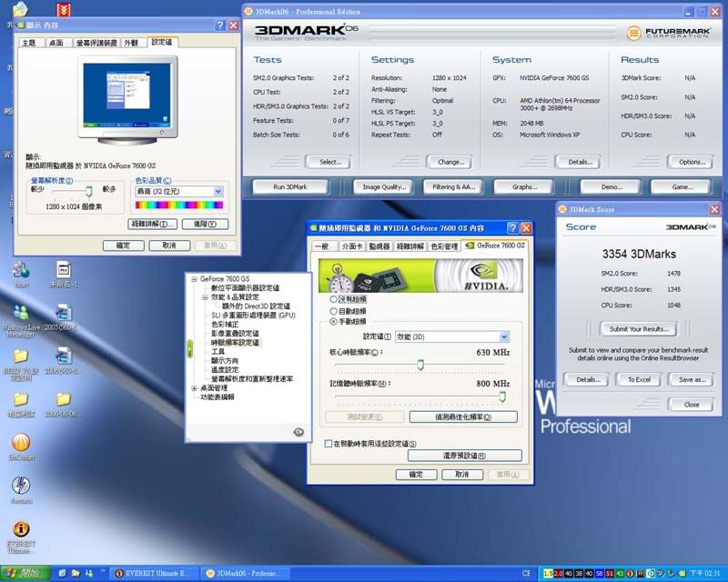The height and width of the screenshot is (582, 728).
Task: Switch to the 主題 tab in display properties
Action: point(29,43)
